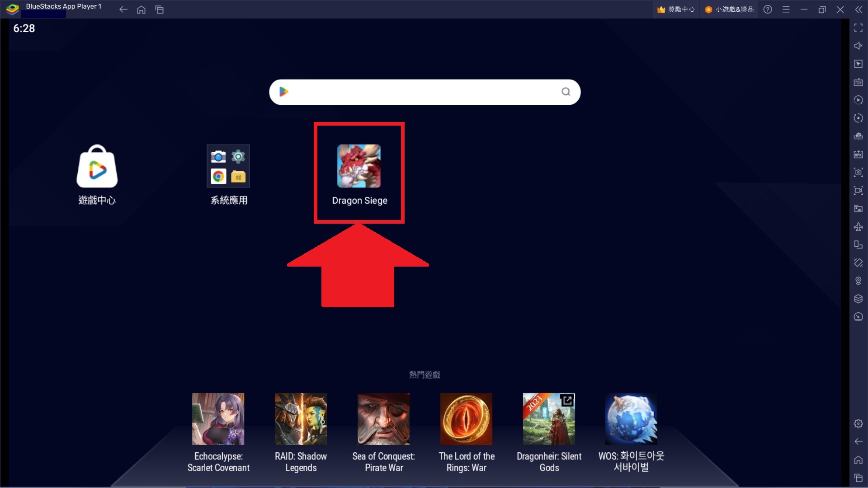This screenshot has height=488, width=868.
Task: Open the 獎勵中心 rewards center
Action: click(x=676, y=9)
